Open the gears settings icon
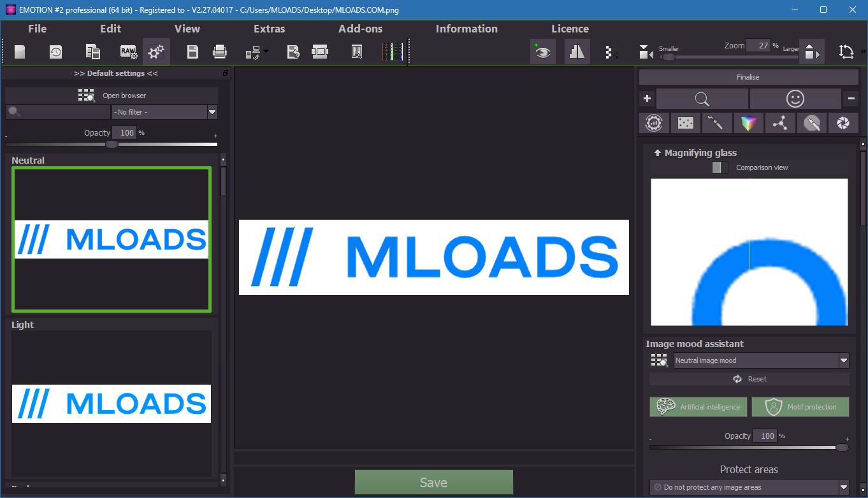 click(156, 52)
